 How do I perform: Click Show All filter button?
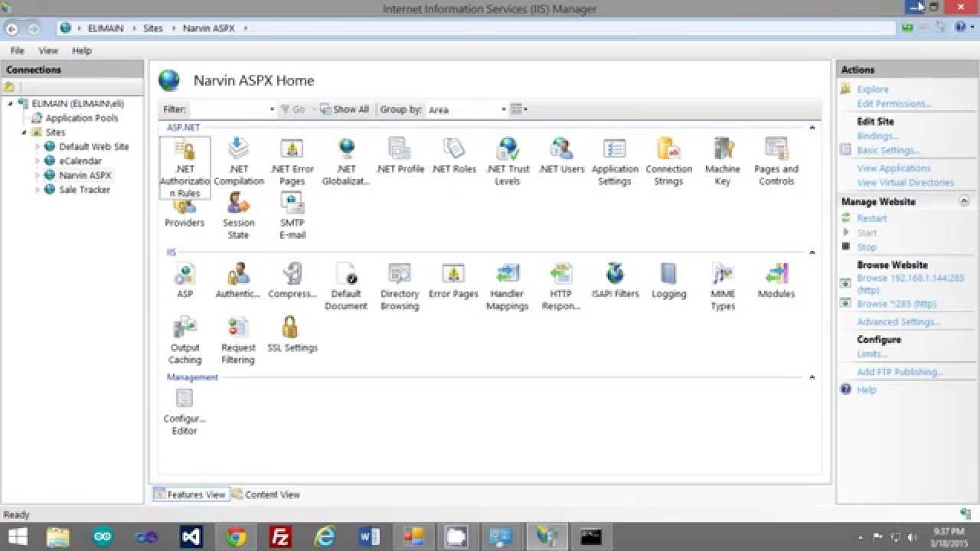[345, 109]
